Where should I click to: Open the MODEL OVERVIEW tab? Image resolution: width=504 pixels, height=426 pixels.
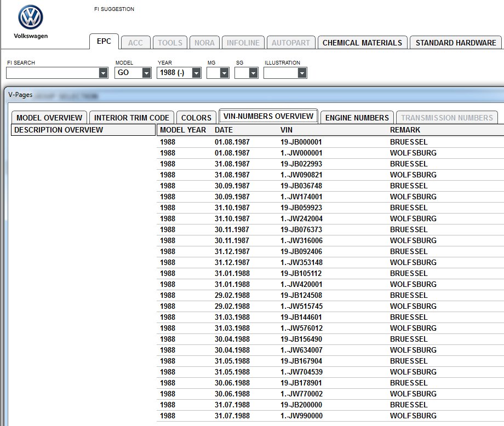(x=49, y=118)
